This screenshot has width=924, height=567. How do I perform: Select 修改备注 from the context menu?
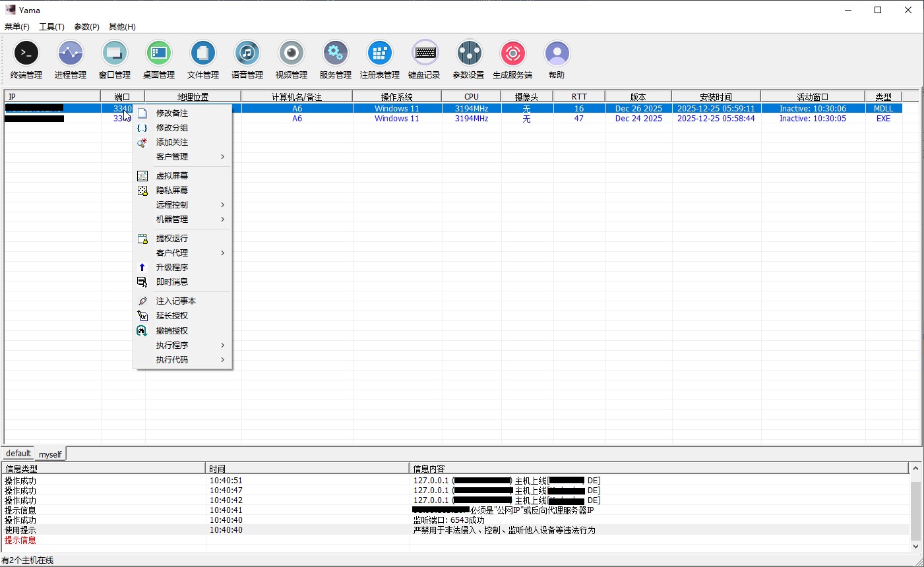(x=172, y=113)
